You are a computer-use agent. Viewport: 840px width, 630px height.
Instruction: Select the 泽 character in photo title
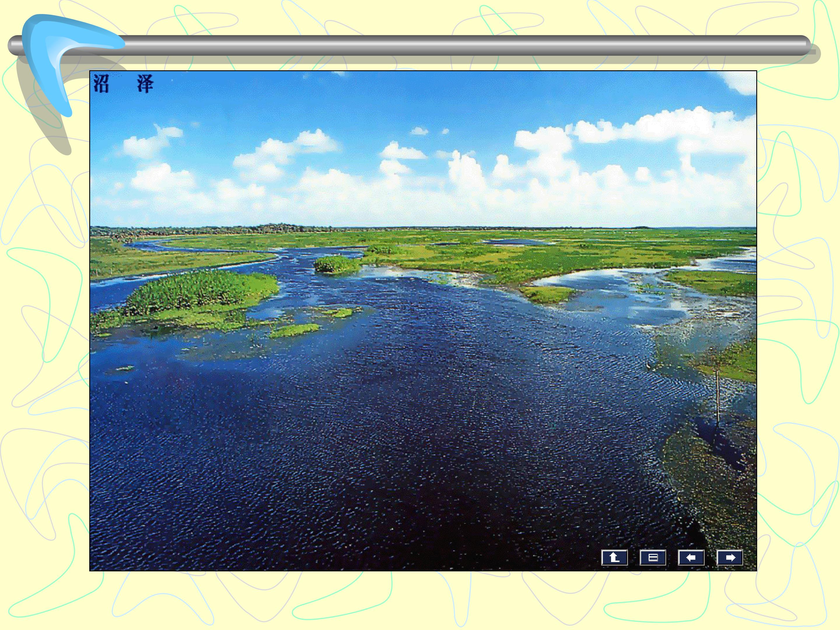(145, 84)
